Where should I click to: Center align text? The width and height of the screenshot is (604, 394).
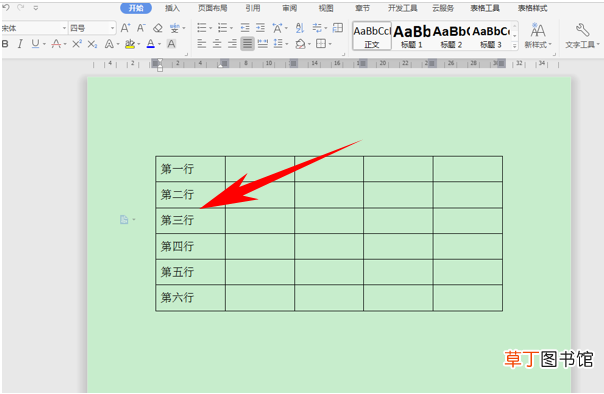pos(217,44)
